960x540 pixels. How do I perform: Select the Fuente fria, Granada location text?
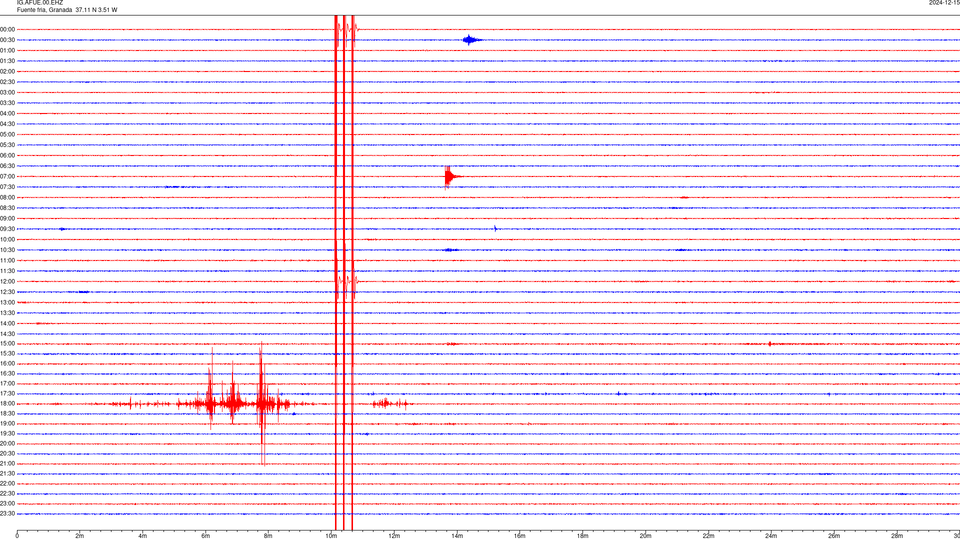pyautogui.click(x=45, y=10)
